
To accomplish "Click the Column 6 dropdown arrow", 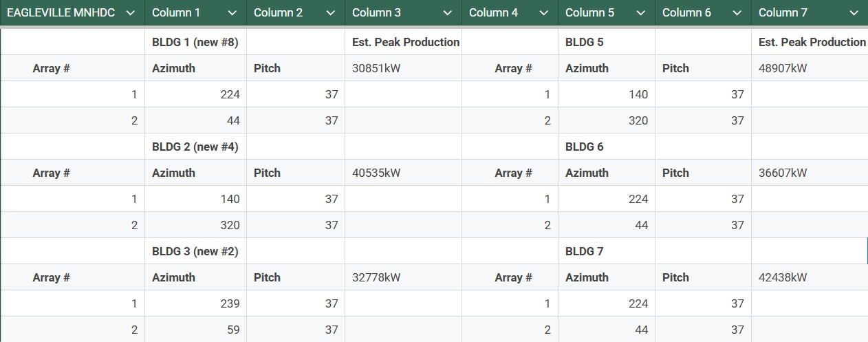I will coord(737,13).
